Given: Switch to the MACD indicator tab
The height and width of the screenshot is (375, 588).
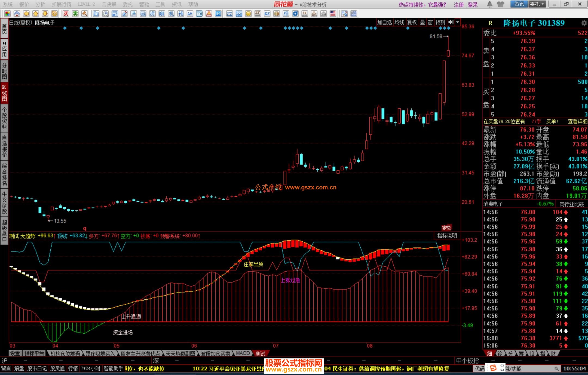Looking at the screenshot, I should point(243,353).
